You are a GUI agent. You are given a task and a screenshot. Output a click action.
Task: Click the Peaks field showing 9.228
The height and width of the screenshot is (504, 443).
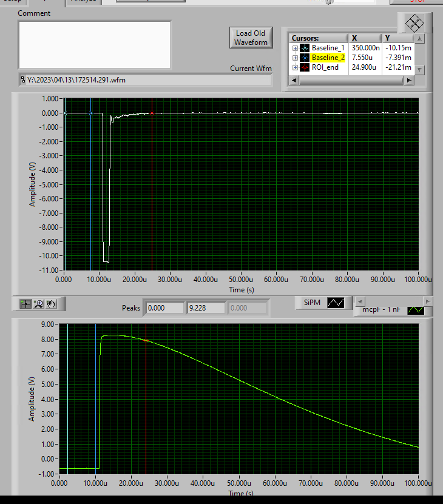(x=206, y=308)
